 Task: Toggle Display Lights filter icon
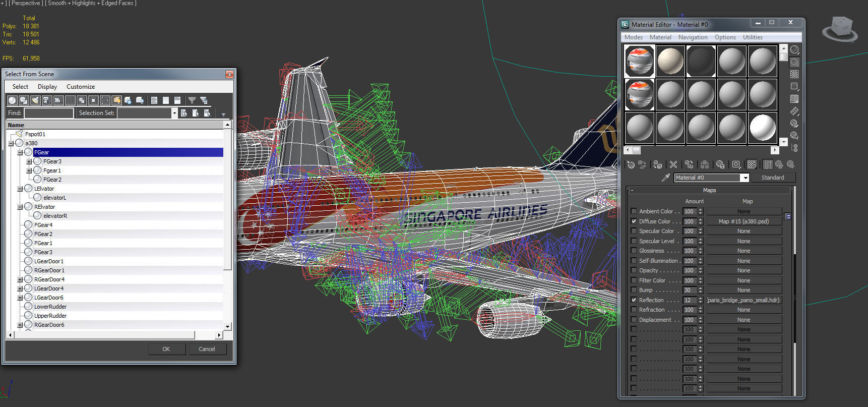pos(35,100)
